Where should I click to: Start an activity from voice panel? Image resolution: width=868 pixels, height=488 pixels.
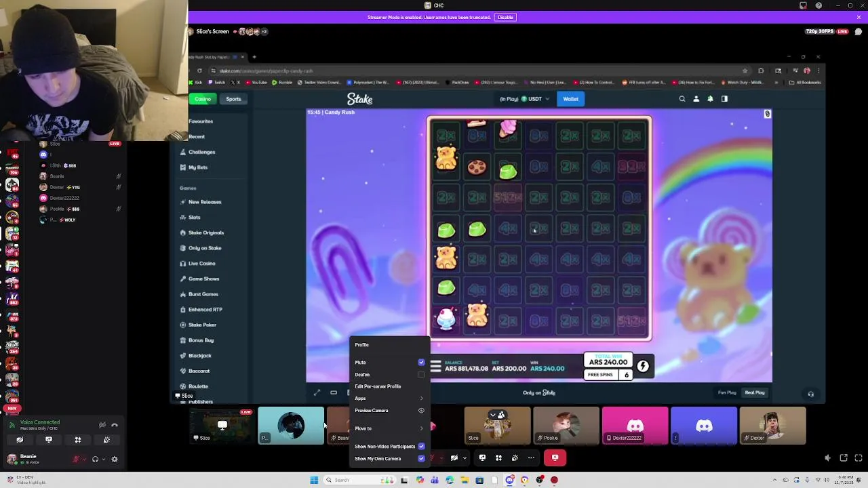[78, 440]
